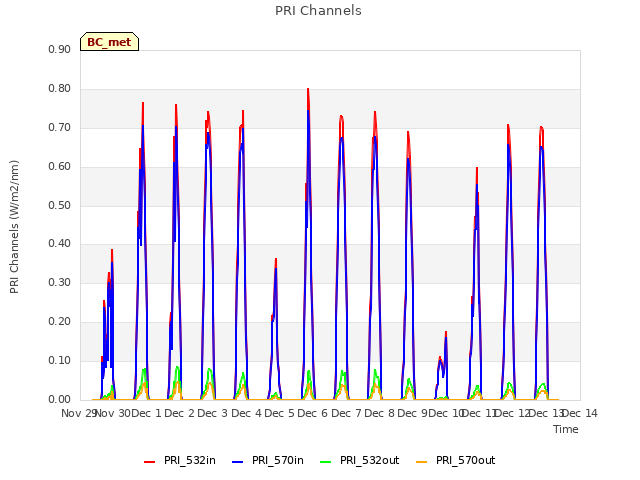Click the 0.20 y-axis tick label
This screenshot has width=640, height=480.
click(60, 322)
